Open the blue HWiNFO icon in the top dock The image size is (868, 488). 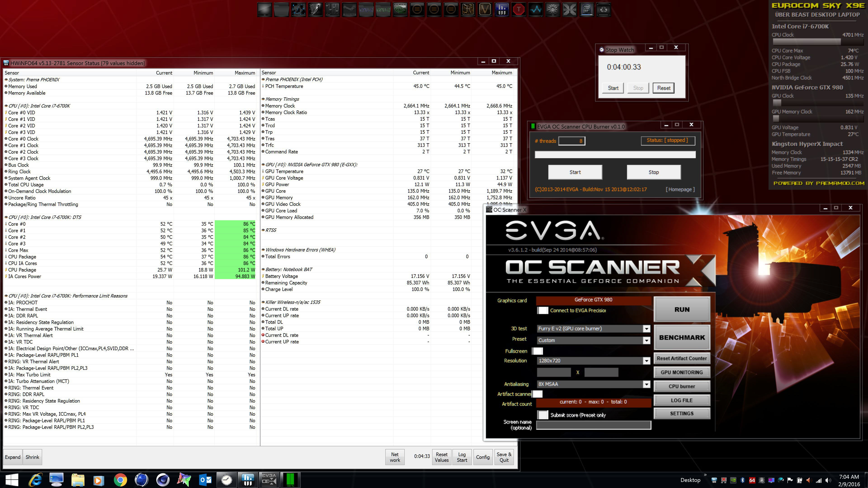pyautogui.click(x=502, y=10)
